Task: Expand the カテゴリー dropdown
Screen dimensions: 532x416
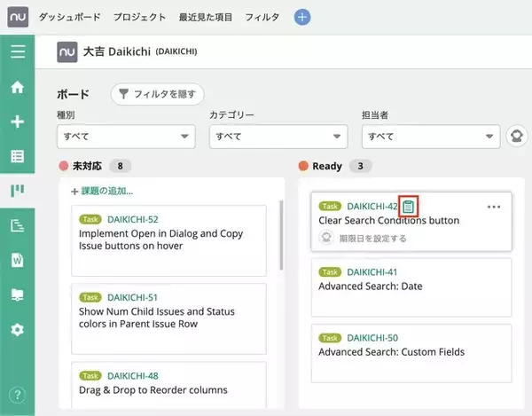Action: tap(278, 137)
